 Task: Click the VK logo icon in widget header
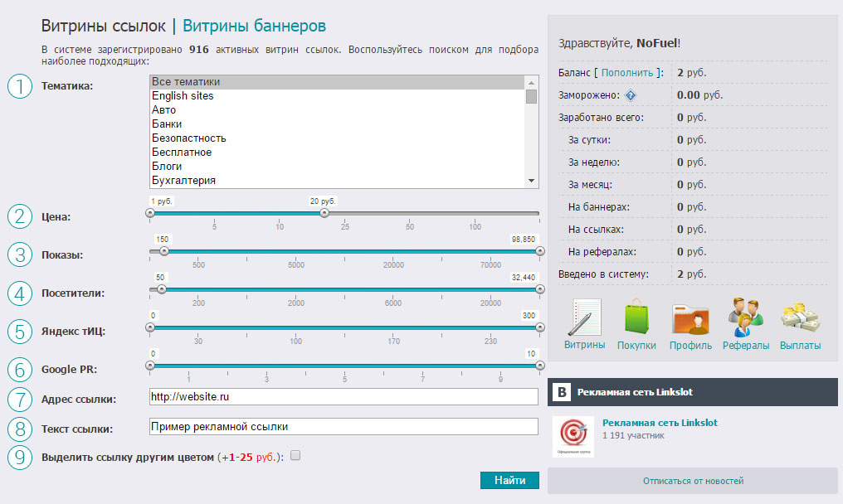coord(562,391)
